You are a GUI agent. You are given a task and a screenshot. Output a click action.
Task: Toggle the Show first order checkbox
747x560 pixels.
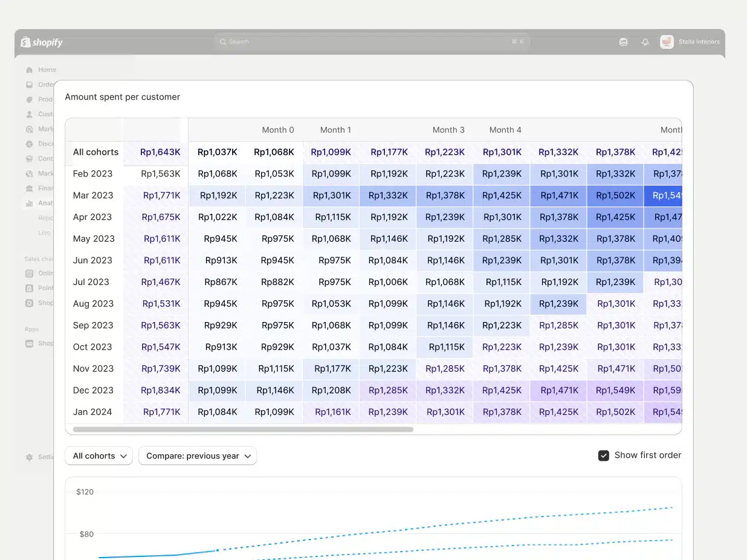(604, 455)
